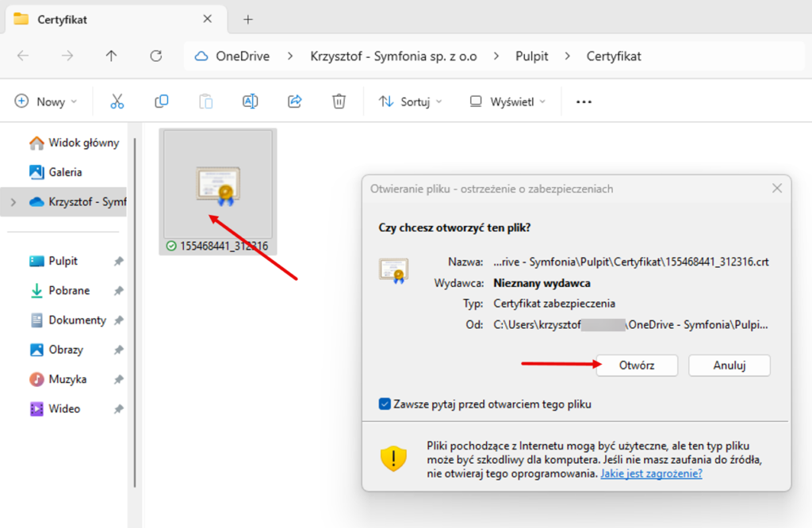
Task: Select Certyfikat breadcrumb in address bar
Action: [614, 56]
